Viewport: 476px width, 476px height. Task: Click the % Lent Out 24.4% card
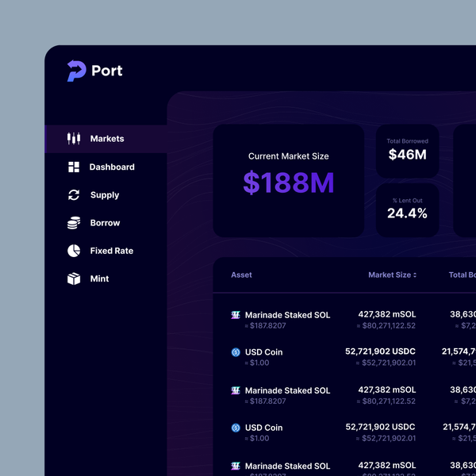408,210
